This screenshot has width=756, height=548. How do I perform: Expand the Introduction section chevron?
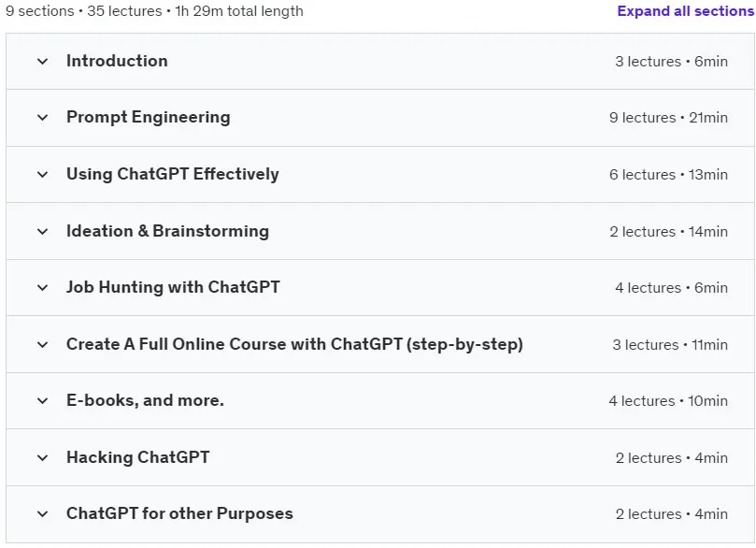(42, 62)
